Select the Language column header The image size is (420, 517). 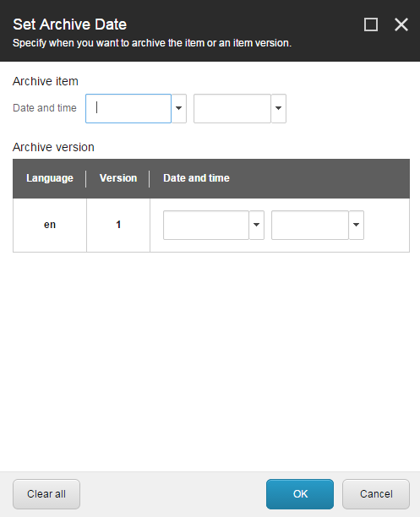click(x=50, y=178)
